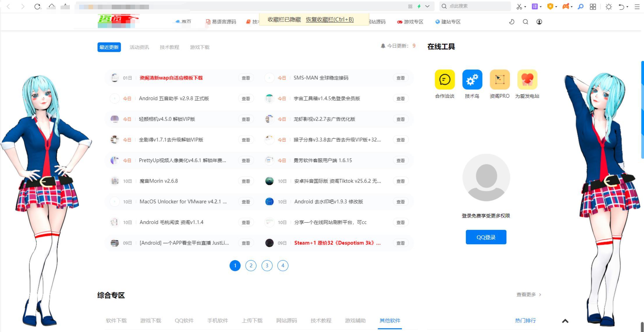Select the 技术教程 tab near 最近更新
The width and height of the screenshot is (644, 332).
(x=169, y=47)
